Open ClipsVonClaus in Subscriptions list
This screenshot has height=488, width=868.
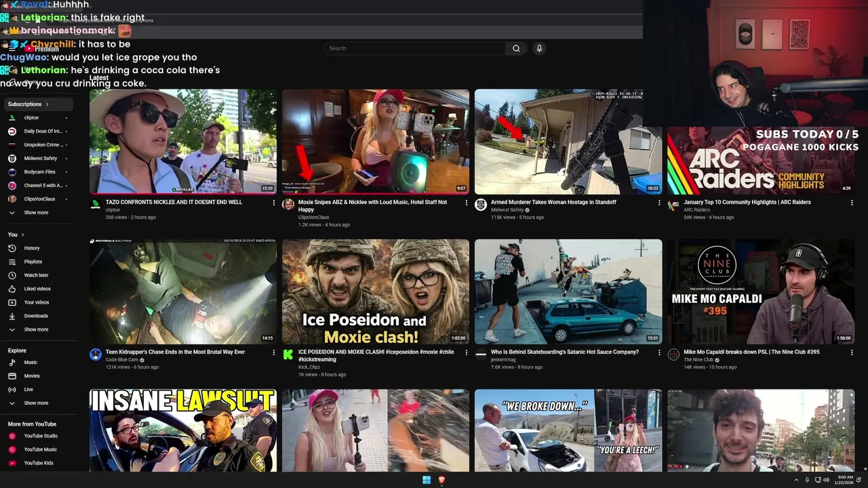pyautogui.click(x=40, y=199)
